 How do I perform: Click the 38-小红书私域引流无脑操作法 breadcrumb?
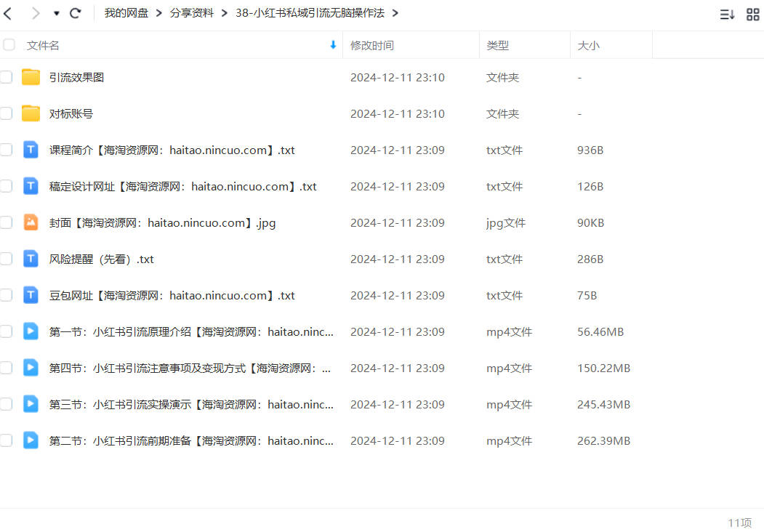click(x=310, y=13)
